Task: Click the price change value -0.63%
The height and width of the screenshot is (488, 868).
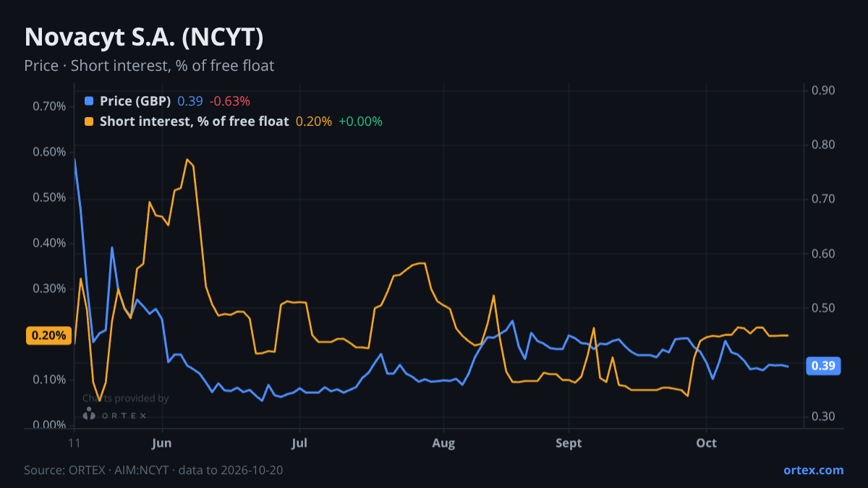Action: (230, 101)
